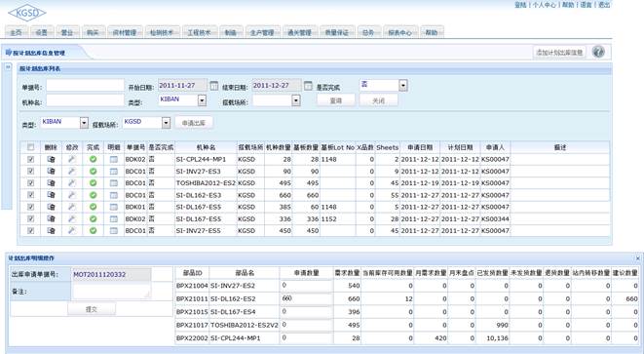Uncheck the SI-CPL244-MP1 row checkbox
Viewport: 644px width, 354px height.
[x=30, y=160]
